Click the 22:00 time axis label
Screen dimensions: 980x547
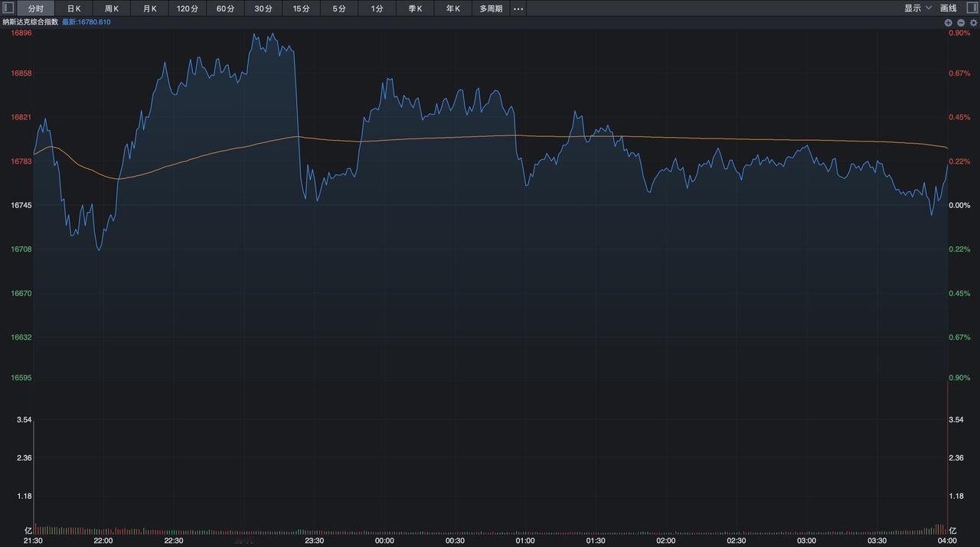pos(103,541)
